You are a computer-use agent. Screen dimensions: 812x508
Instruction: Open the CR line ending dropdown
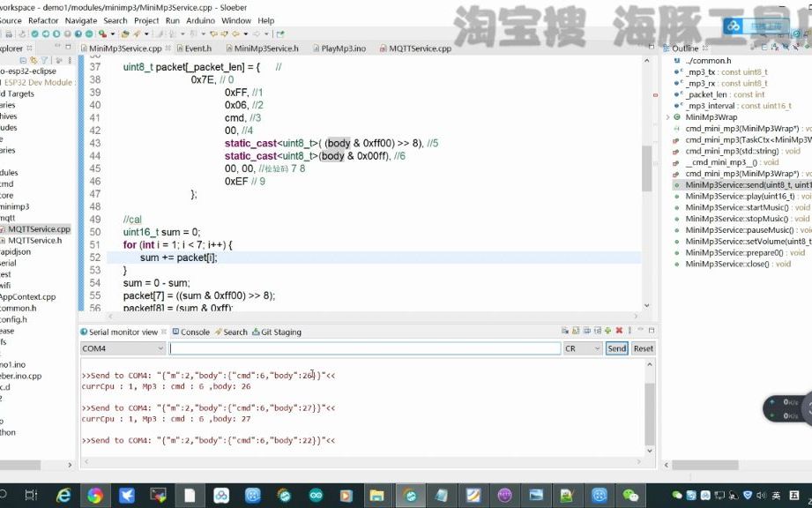pos(596,348)
